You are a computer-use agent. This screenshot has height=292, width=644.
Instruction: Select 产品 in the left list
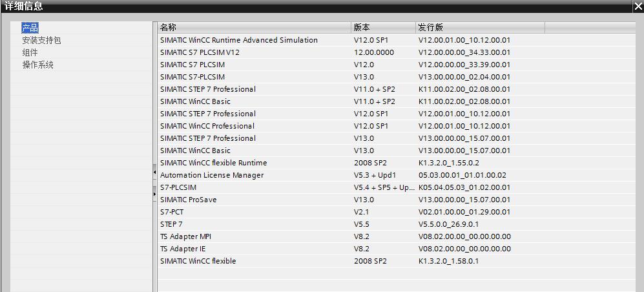pyautogui.click(x=30, y=28)
